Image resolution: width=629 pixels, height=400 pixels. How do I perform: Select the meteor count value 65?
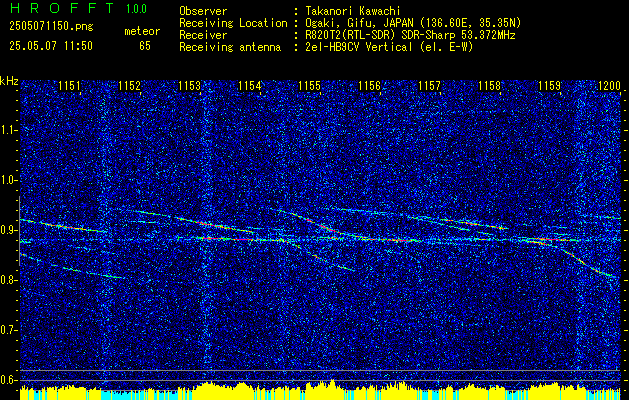145,46
